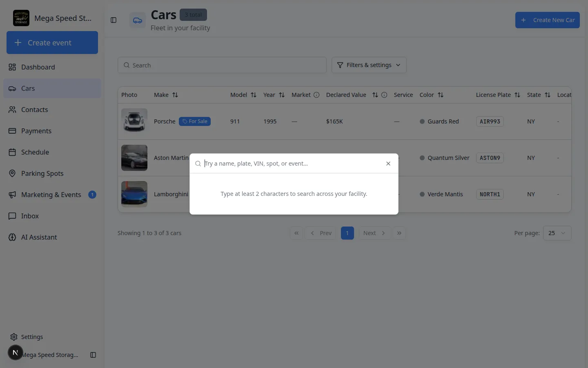The height and width of the screenshot is (368, 588).
Task: Go to the Prev page
Action: (321, 233)
